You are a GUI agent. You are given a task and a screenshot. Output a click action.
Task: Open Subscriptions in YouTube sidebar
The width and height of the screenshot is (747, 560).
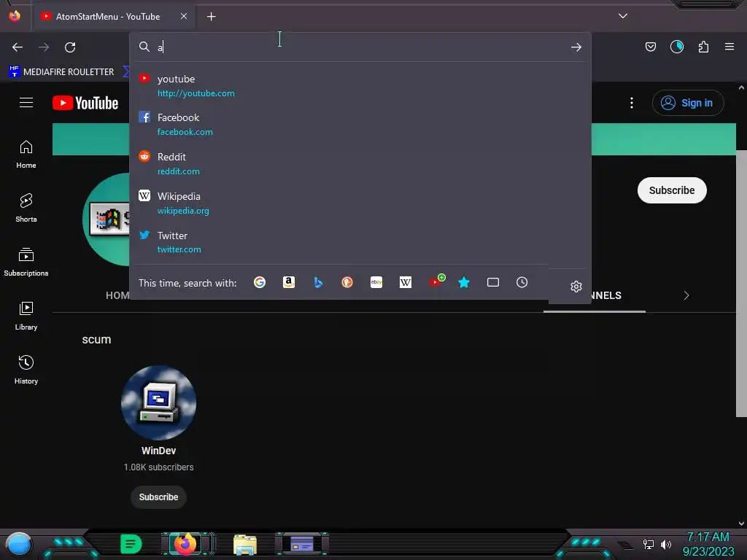(x=26, y=262)
